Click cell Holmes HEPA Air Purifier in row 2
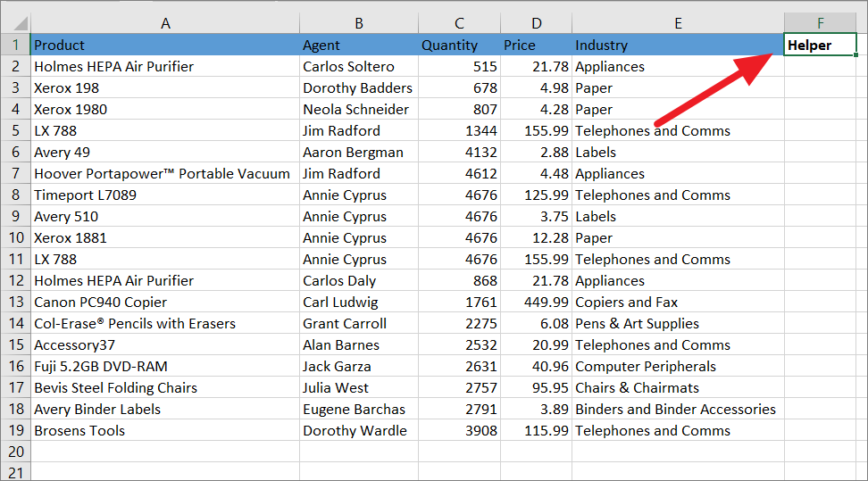The image size is (868, 481). pyautogui.click(x=165, y=66)
